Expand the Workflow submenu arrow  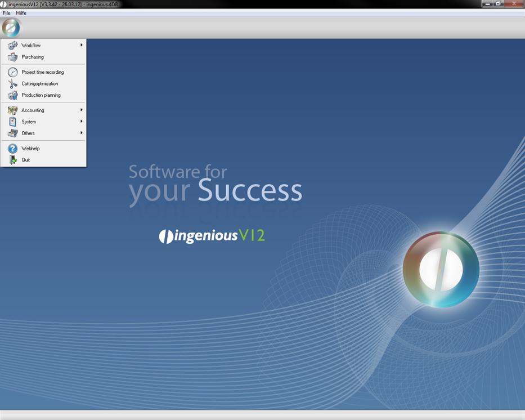click(82, 45)
